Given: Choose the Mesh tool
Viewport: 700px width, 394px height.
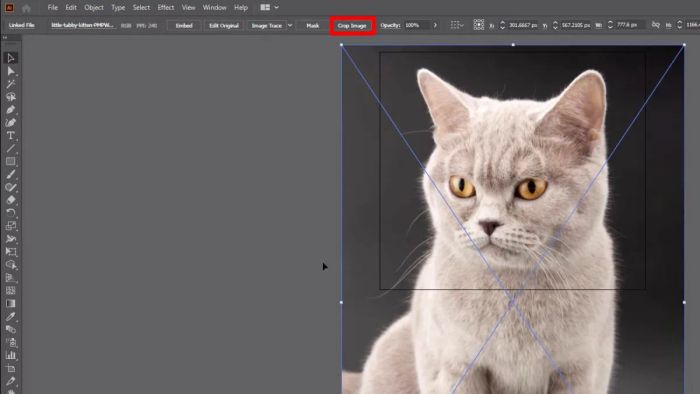Looking at the screenshot, I should point(11,291).
